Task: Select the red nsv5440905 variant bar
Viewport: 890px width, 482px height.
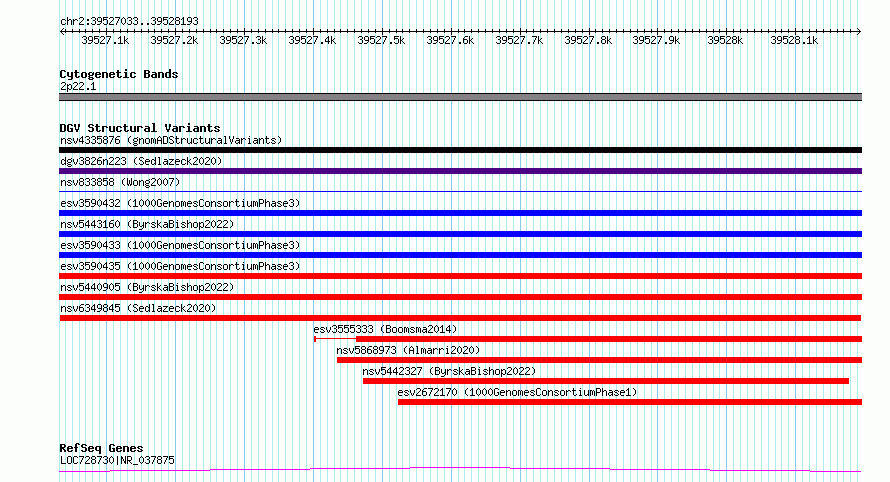Action: click(x=460, y=297)
